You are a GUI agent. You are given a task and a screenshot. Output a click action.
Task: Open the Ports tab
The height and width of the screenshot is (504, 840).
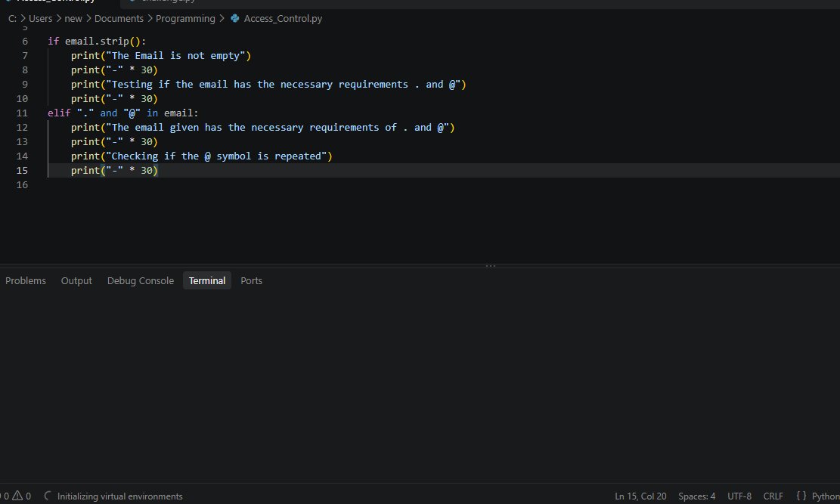251,280
